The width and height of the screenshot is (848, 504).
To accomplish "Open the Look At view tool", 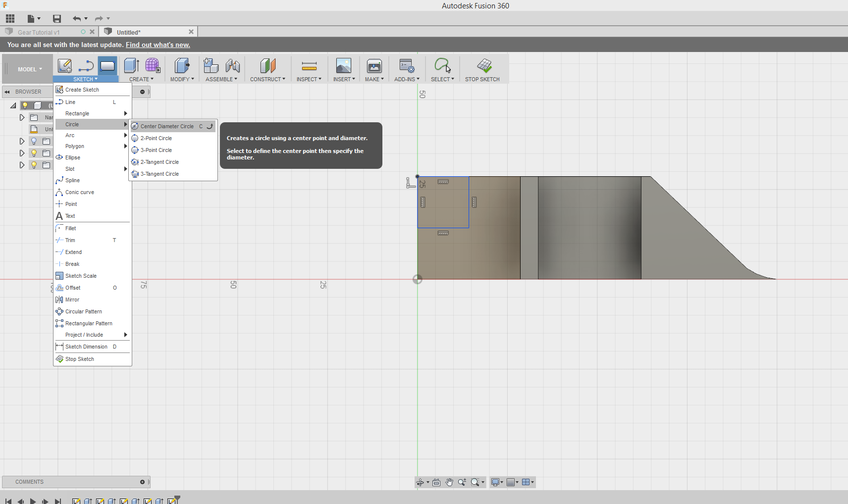I will [436, 482].
